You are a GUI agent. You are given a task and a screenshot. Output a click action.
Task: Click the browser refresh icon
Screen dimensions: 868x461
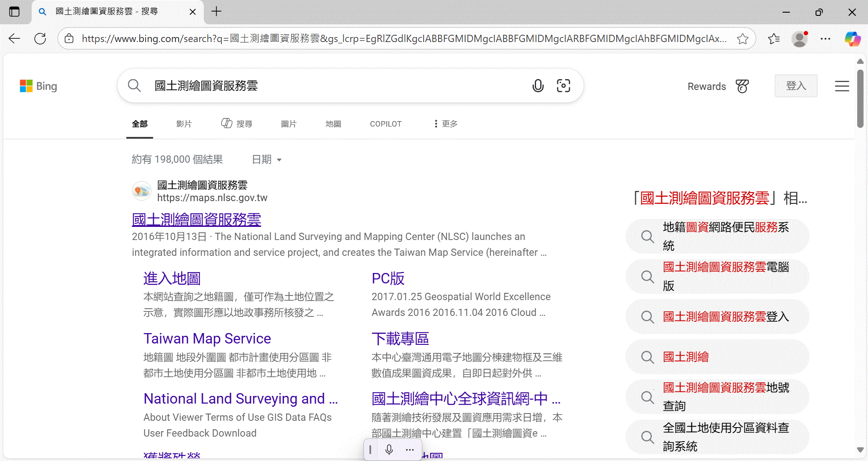tap(40, 39)
